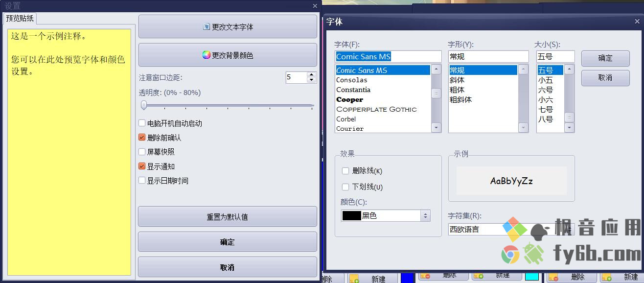644x283 pixels.
Task: Enable 电脑开机自动启动 checkbox
Action: tap(142, 123)
